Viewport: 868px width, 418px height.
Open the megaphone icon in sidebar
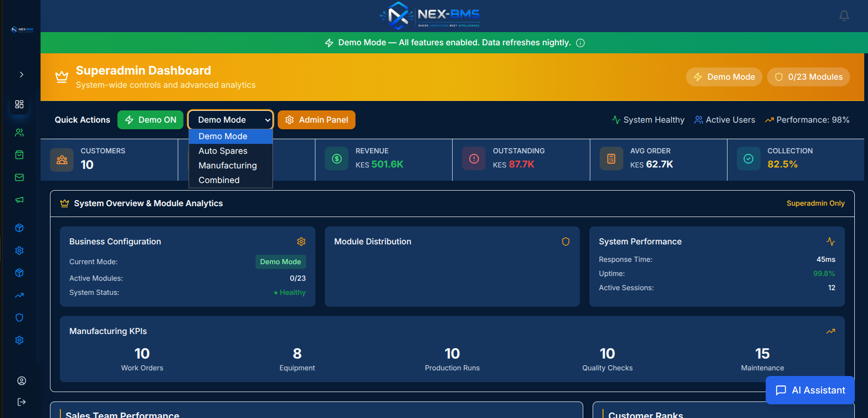19,200
